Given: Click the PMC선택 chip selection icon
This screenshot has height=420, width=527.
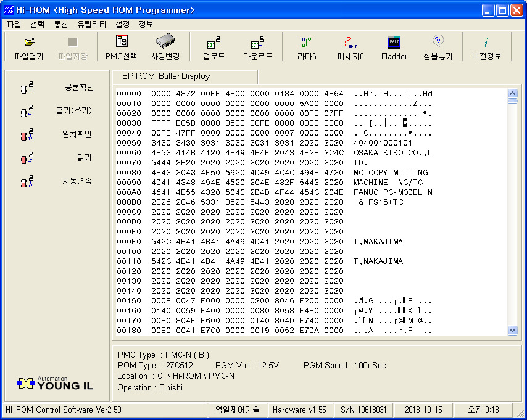Looking at the screenshot, I should click(x=120, y=47).
